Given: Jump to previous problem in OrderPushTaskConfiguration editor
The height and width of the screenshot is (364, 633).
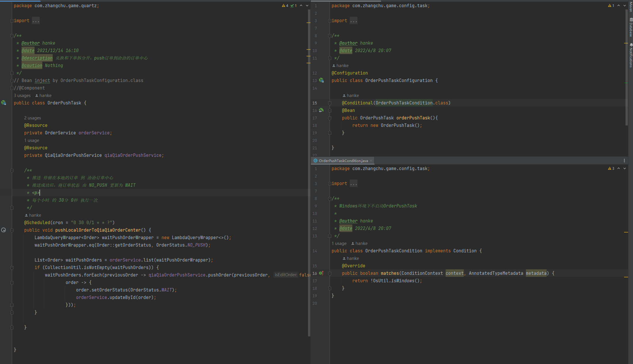Looking at the screenshot, I should pos(619,5).
